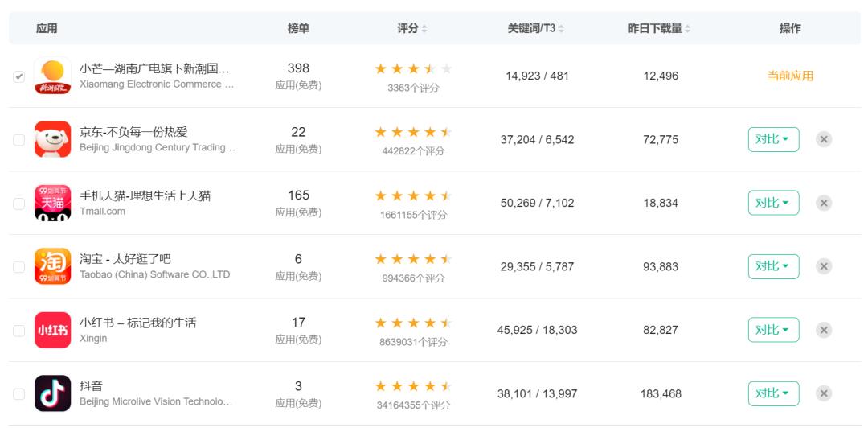The image size is (868, 428).
Task: Open the Taobao orange app icon
Action: coord(52,266)
